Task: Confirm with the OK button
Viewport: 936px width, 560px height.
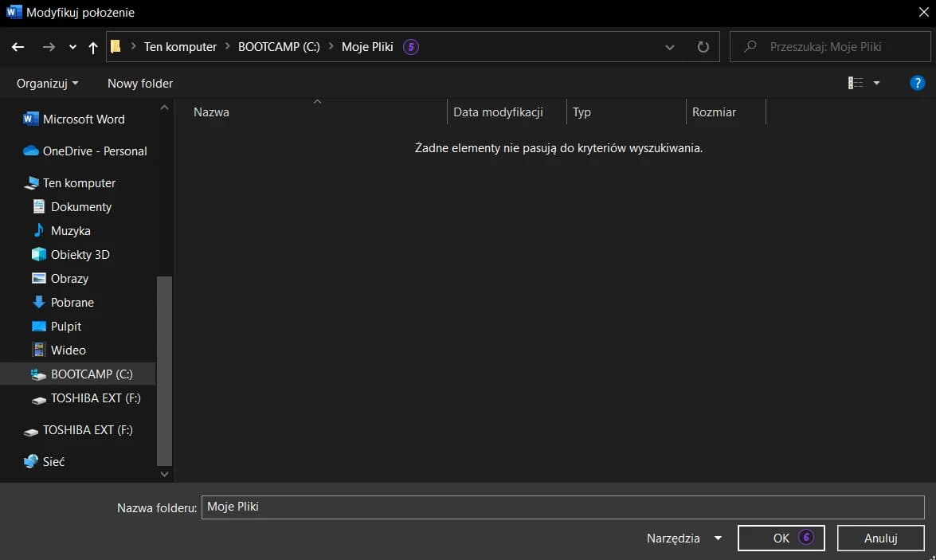Action: pyautogui.click(x=781, y=538)
